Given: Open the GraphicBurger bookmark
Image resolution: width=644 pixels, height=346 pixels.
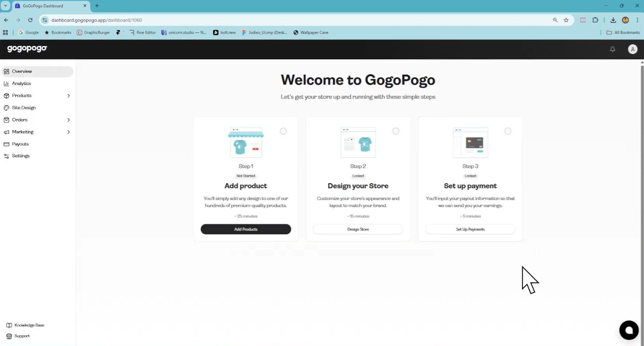Looking at the screenshot, I should 93,32.
